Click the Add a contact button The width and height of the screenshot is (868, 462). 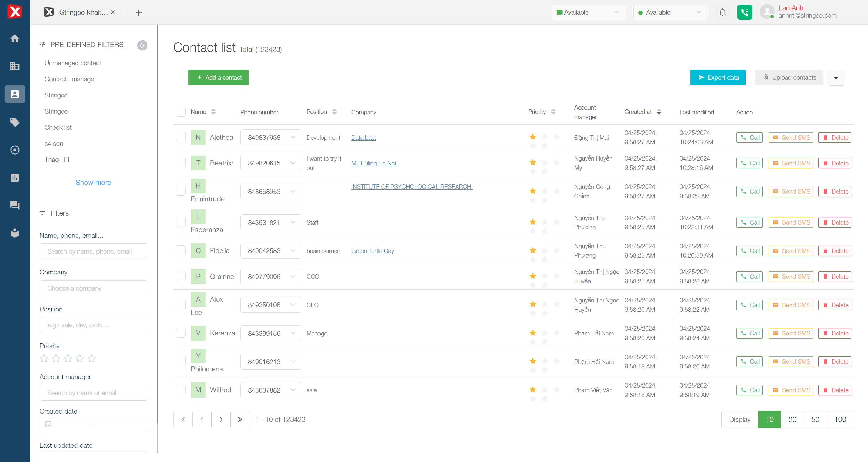click(x=218, y=77)
